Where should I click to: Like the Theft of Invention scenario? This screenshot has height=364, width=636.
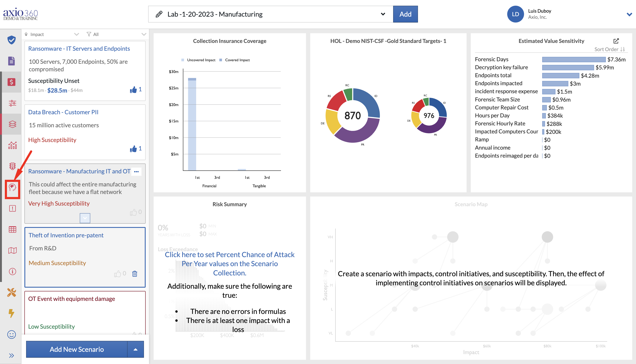(x=117, y=274)
